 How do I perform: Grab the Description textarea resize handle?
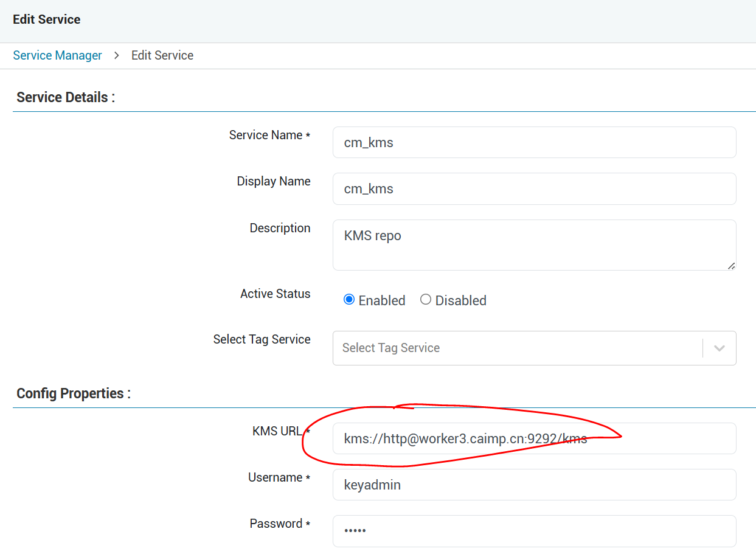click(x=731, y=265)
